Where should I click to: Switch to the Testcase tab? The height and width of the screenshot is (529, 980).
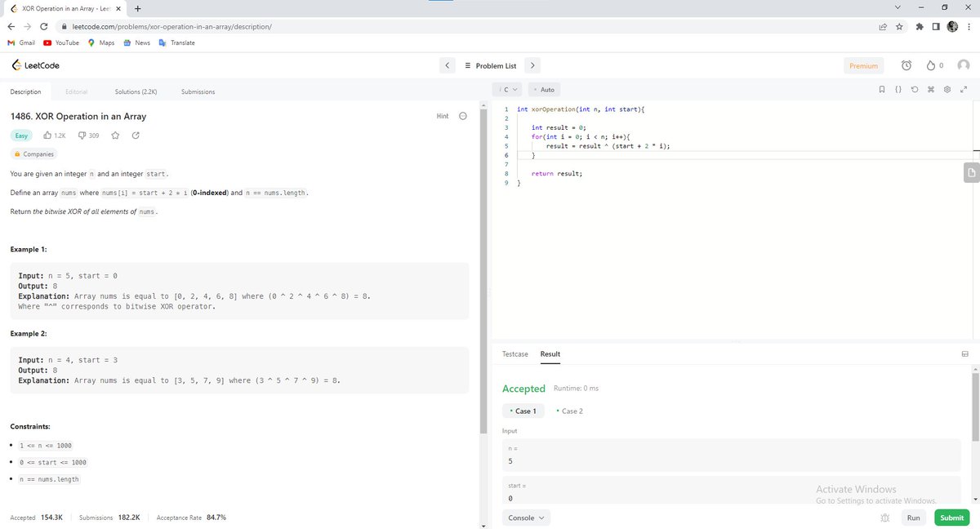coord(515,353)
